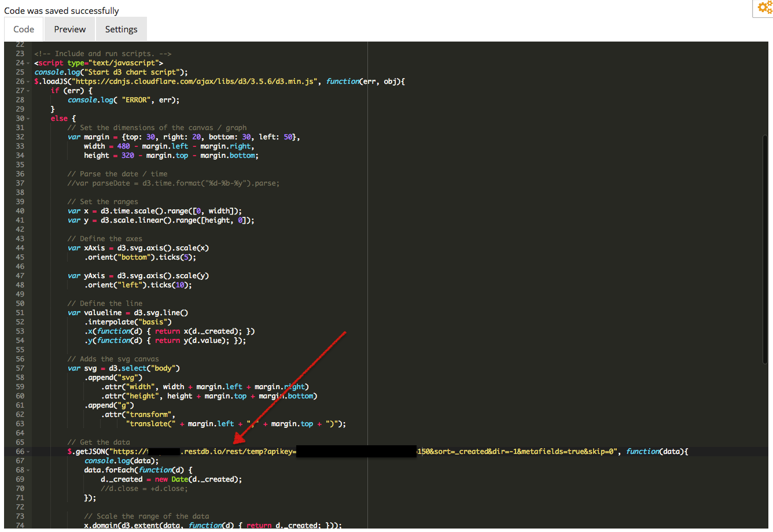Click the 'var svg = d3.select("body")' line
Screen dimensions: 773x532
point(124,368)
